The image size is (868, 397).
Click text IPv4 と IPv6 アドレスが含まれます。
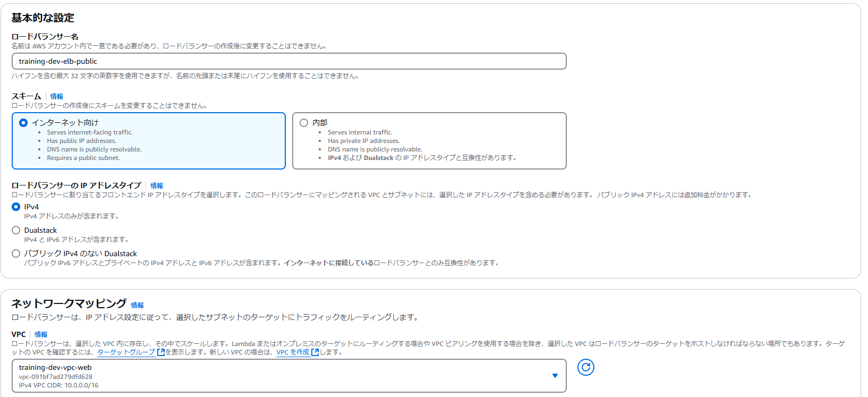tap(77, 240)
